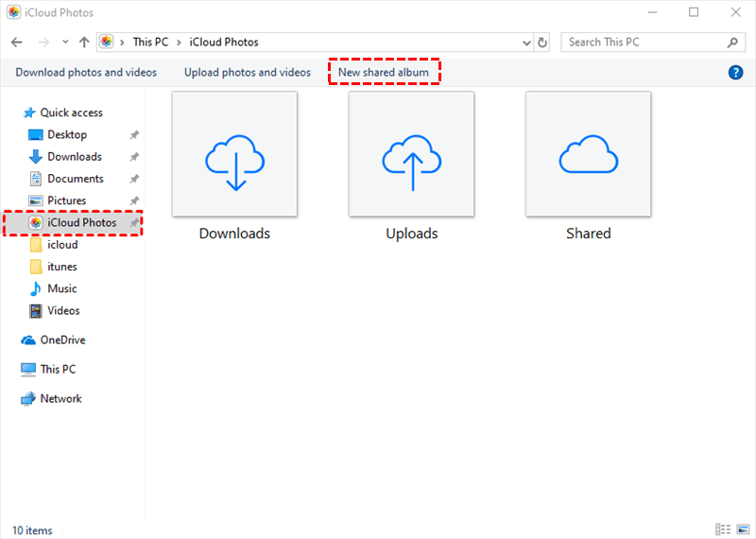
Task: Open the blue help icon
Action: click(x=735, y=73)
